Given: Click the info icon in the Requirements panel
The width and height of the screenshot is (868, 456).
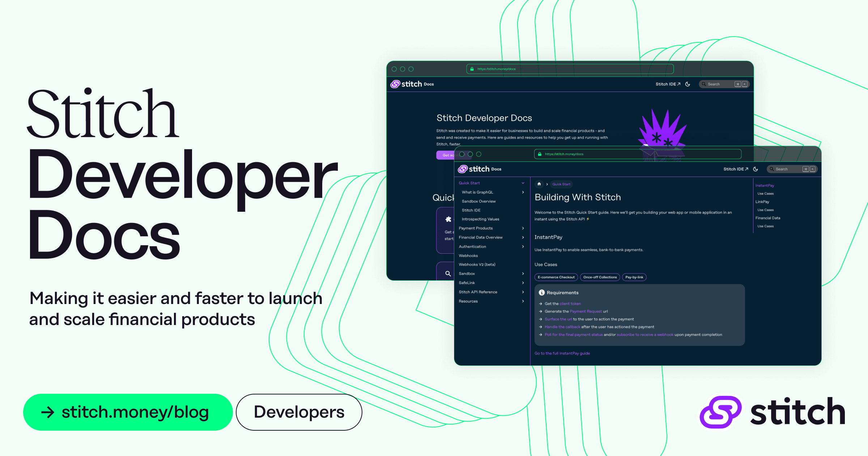Looking at the screenshot, I should pyautogui.click(x=541, y=292).
